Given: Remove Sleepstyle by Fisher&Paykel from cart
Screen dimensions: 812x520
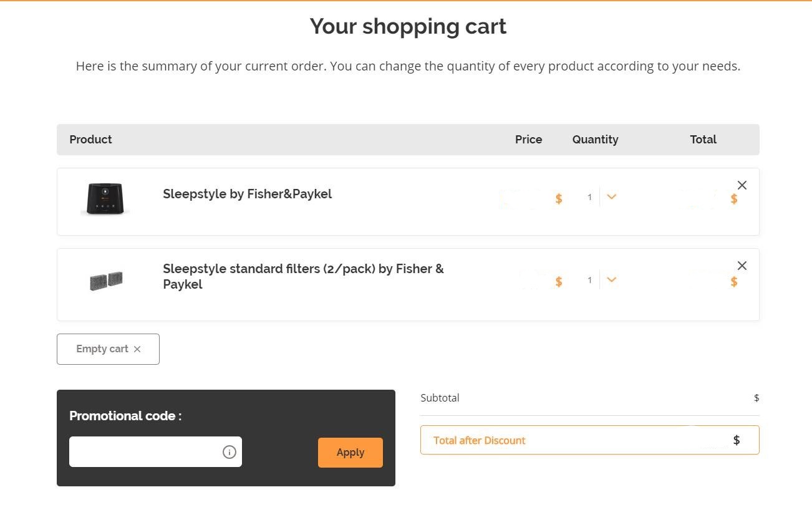Looking at the screenshot, I should coord(742,185).
